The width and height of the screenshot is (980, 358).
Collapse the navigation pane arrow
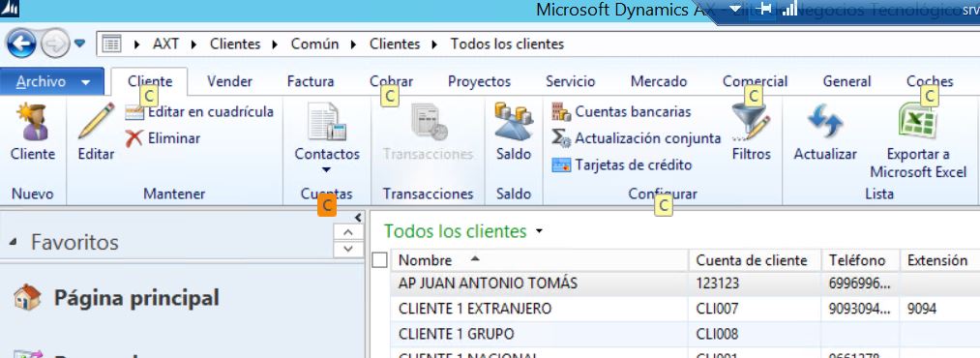(x=358, y=218)
